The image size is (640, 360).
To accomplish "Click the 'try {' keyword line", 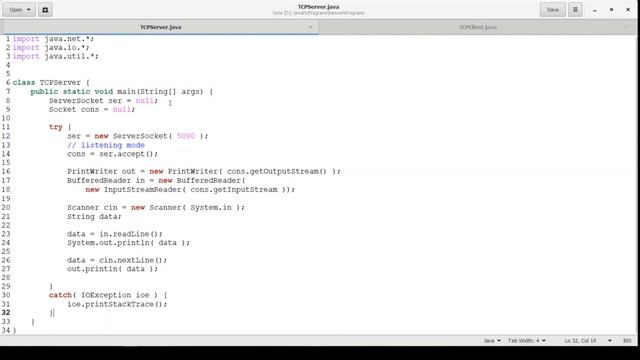I will pos(60,127).
